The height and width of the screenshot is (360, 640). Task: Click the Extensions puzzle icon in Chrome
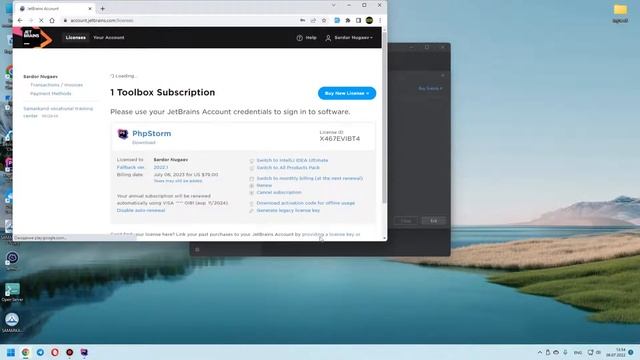[x=348, y=20]
